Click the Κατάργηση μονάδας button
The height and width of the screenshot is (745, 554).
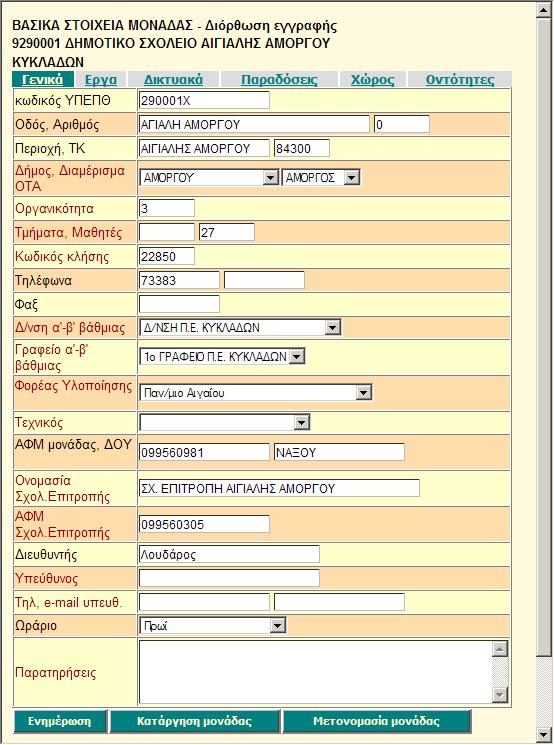[x=194, y=721]
